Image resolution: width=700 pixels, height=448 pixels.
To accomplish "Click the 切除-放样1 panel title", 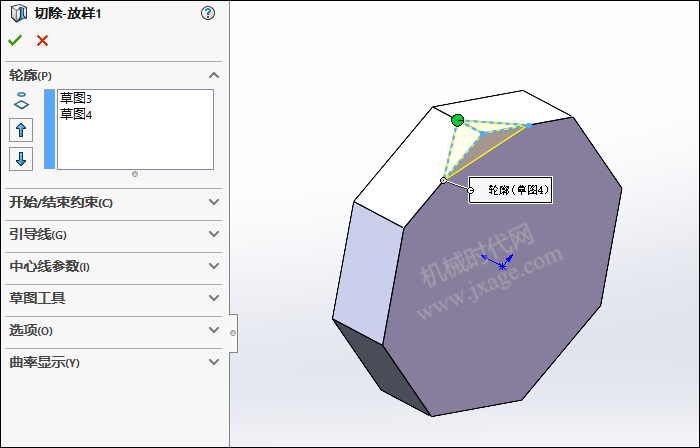I will tap(68, 13).
